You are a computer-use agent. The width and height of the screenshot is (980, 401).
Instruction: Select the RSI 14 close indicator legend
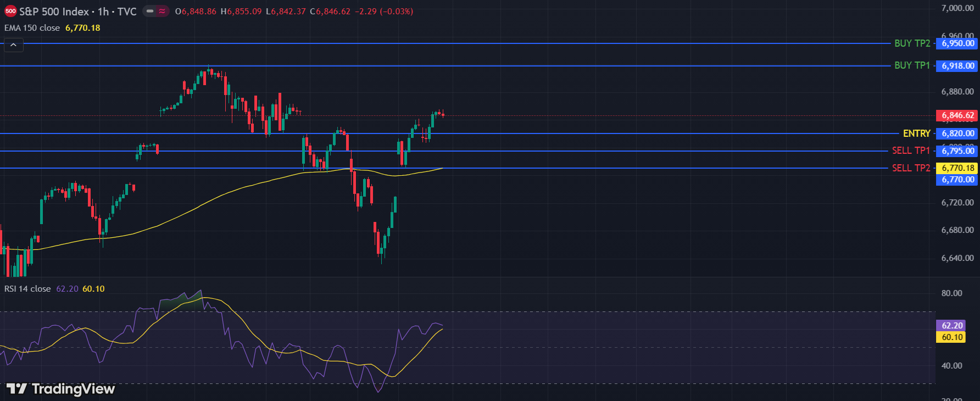(27, 289)
